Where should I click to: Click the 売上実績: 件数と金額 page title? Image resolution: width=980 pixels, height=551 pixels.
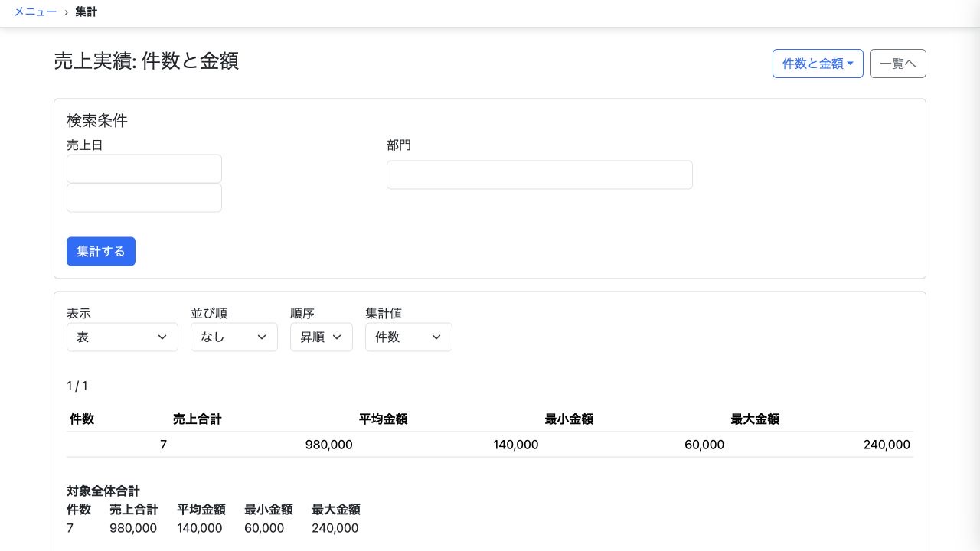146,61
